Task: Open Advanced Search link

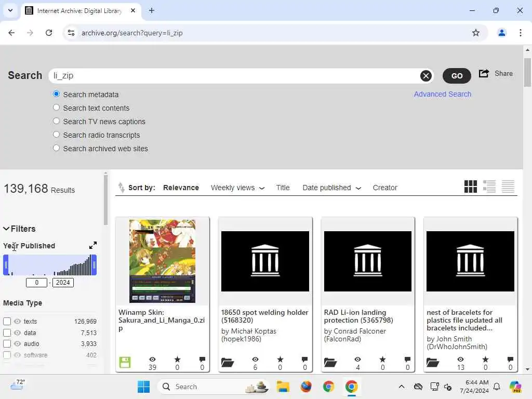Action: click(442, 94)
